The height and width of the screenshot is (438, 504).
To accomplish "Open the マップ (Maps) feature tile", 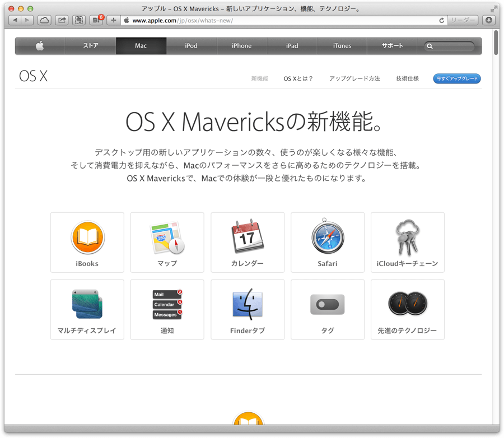I will click(x=167, y=242).
